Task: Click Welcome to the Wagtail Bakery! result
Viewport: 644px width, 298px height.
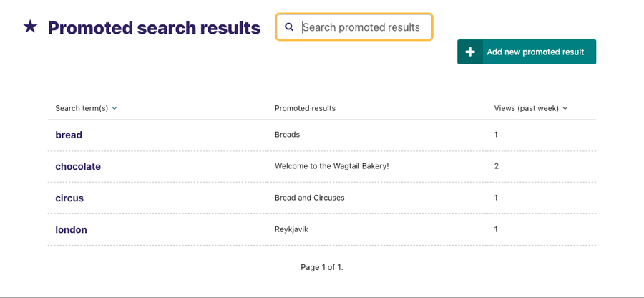Action: click(x=332, y=166)
